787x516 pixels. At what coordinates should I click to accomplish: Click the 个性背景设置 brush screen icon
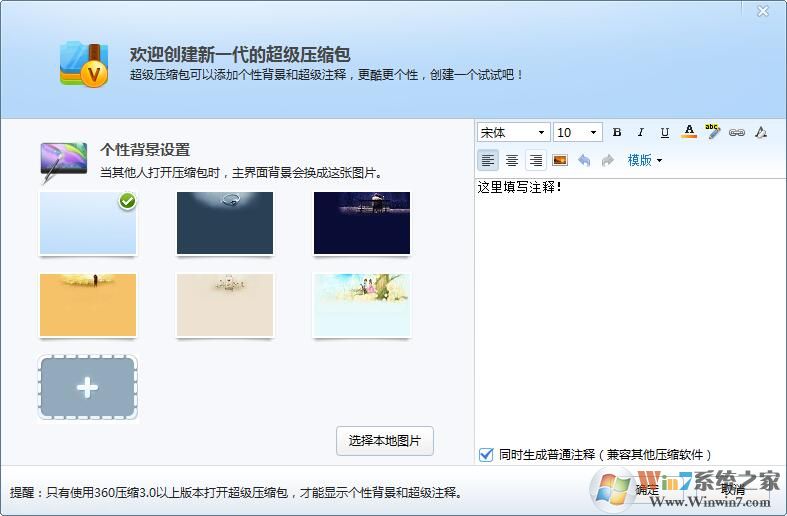click(63, 161)
